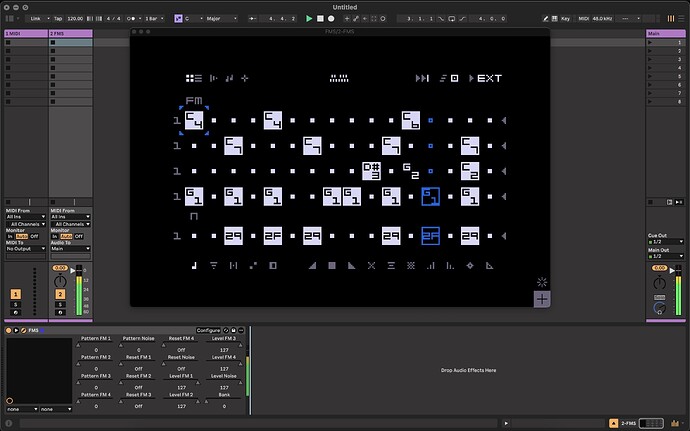690x431 pixels.
Task: Click the first 2F step in the noise track
Action: (x=273, y=236)
